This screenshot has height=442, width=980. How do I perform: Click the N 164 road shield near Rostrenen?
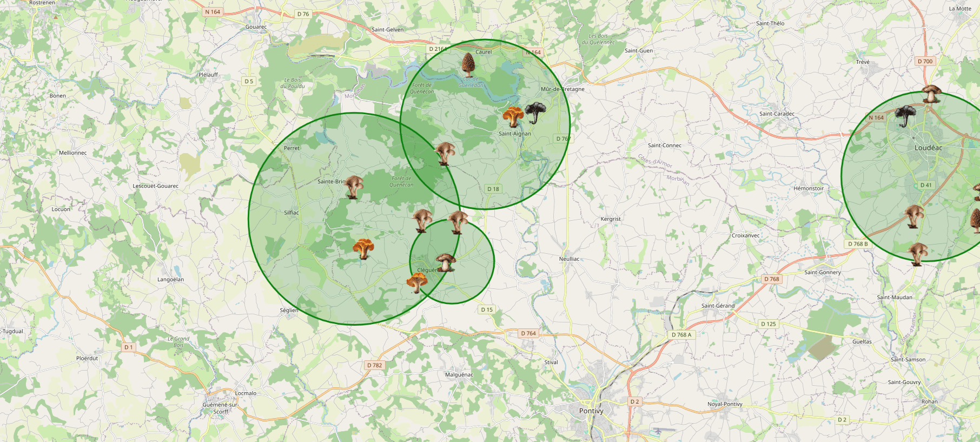(x=213, y=12)
